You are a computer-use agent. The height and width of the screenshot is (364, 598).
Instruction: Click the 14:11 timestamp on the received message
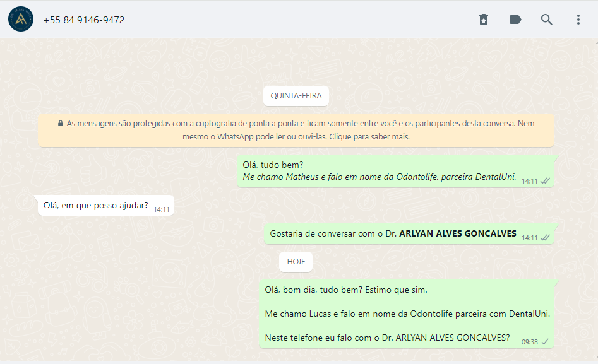pyautogui.click(x=161, y=209)
